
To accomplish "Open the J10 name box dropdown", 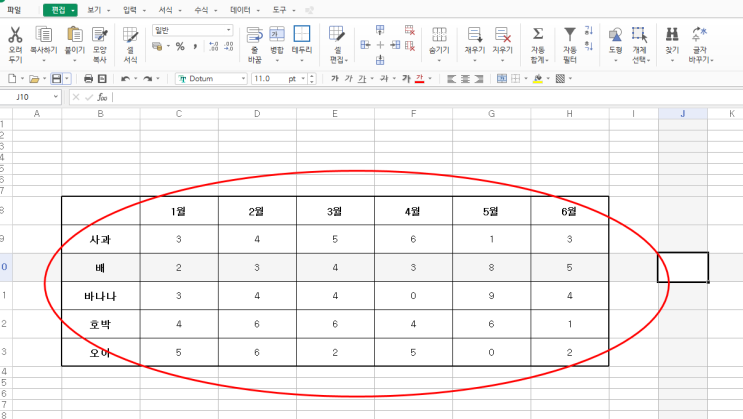I will click(55, 97).
